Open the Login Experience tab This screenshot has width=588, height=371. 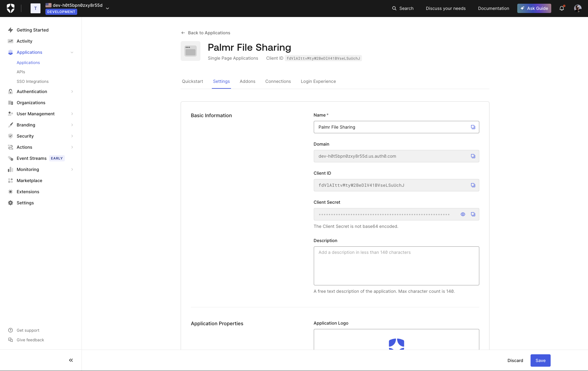(x=318, y=81)
